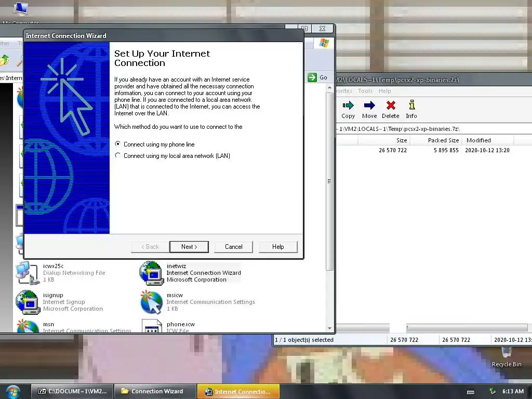Open the Start menu orb
The height and width of the screenshot is (399, 532).
[x=13, y=392]
